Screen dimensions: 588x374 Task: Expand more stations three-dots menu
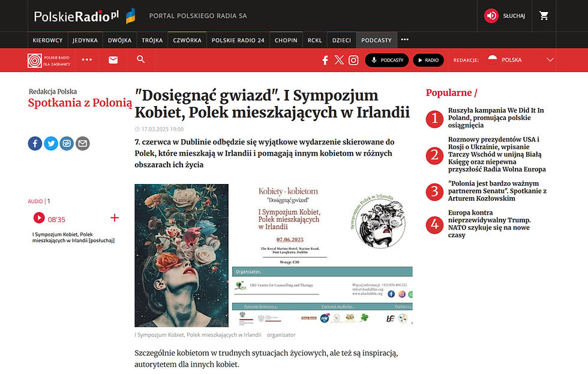click(x=404, y=40)
